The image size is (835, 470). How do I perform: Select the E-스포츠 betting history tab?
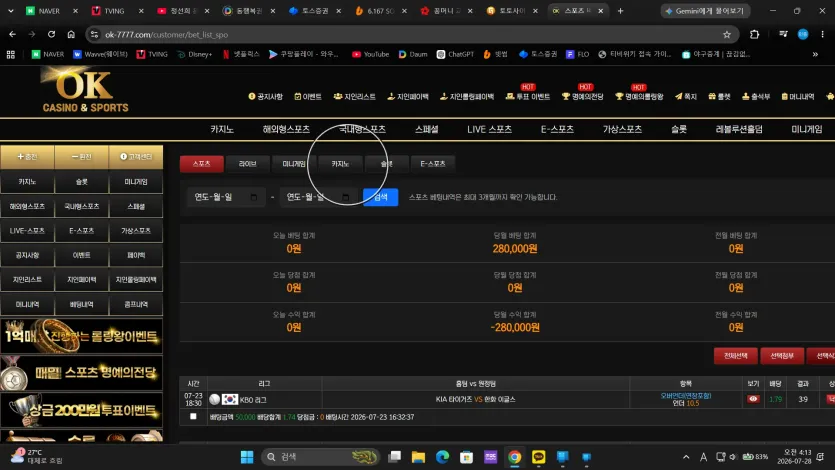pos(432,164)
